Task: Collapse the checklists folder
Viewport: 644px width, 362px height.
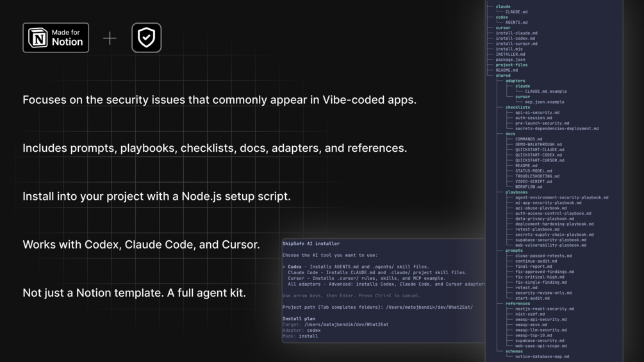Action: [518, 108]
